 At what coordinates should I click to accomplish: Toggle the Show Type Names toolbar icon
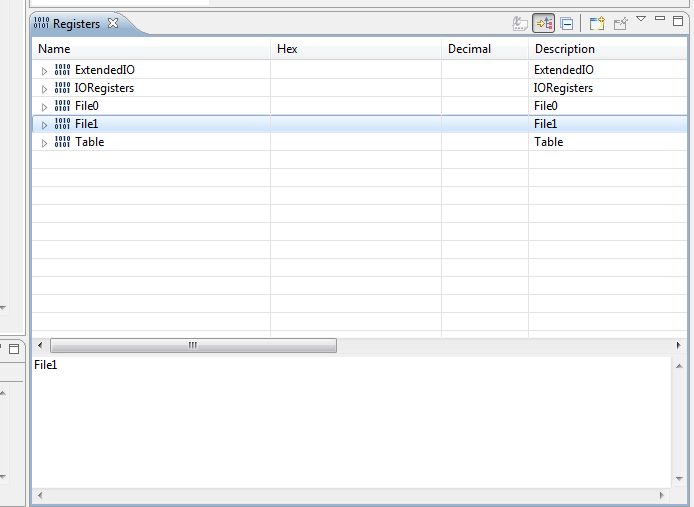pyautogui.click(x=520, y=23)
